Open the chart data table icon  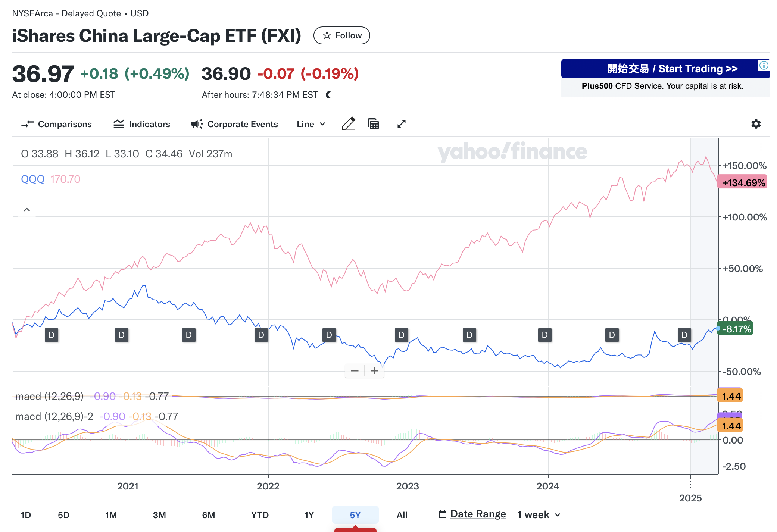(x=373, y=124)
